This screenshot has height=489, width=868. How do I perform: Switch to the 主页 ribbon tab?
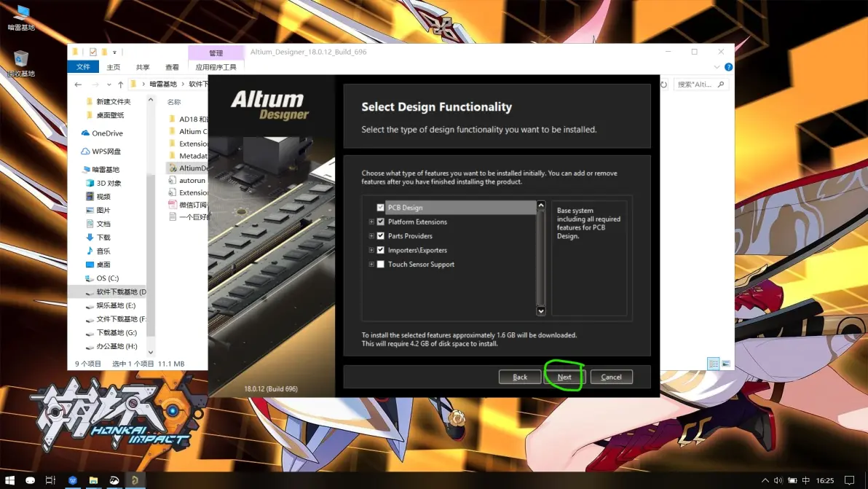[x=114, y=67]
